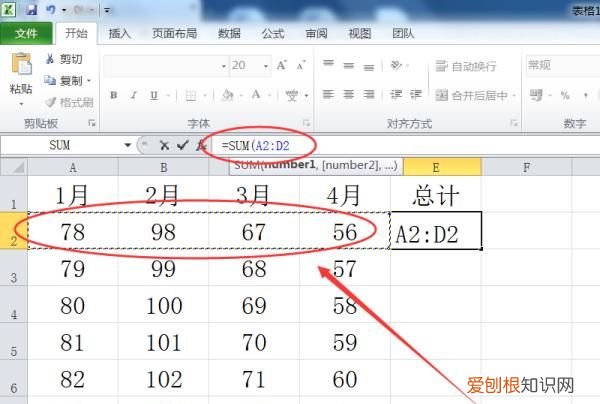Switch to the View (视图) tab
Image resolution: width=600 pixels, height=404 pixels.
(x=360, y=34)
